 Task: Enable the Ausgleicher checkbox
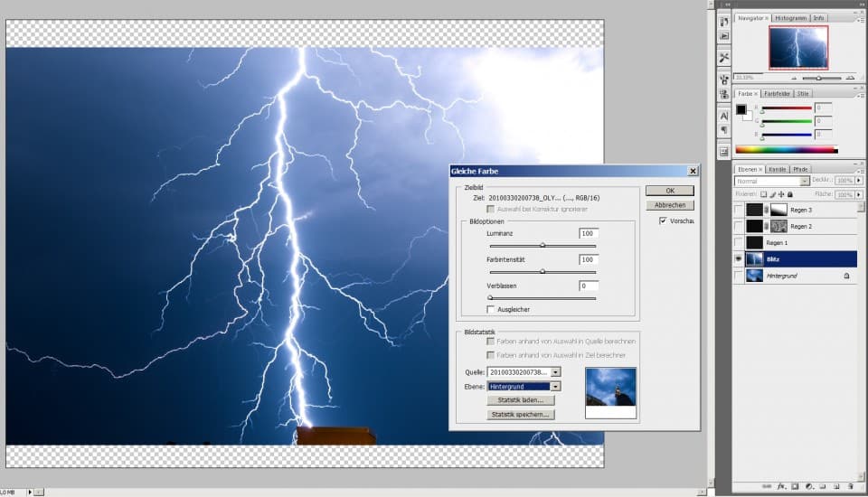[491, 309]
